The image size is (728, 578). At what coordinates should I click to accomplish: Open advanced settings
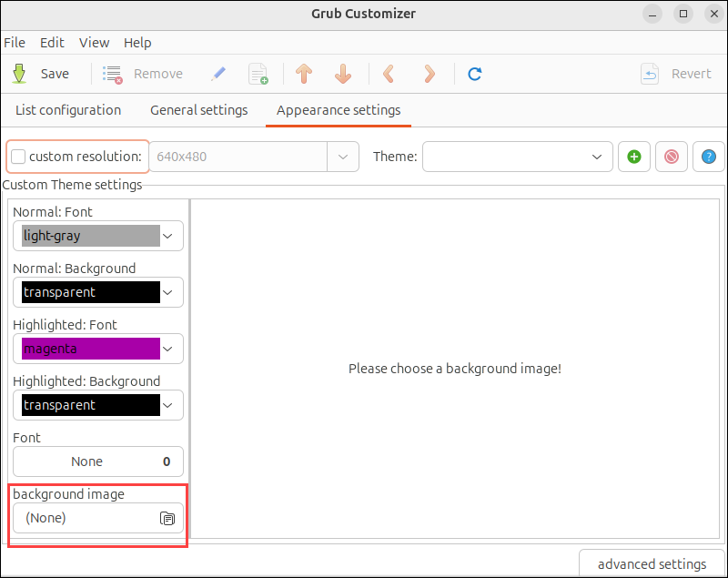652,564
